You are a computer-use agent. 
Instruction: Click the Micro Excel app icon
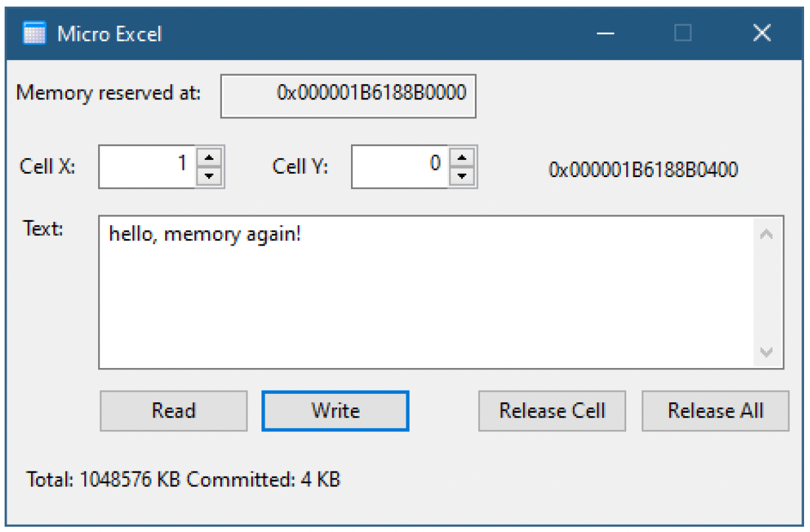point(34,33)
